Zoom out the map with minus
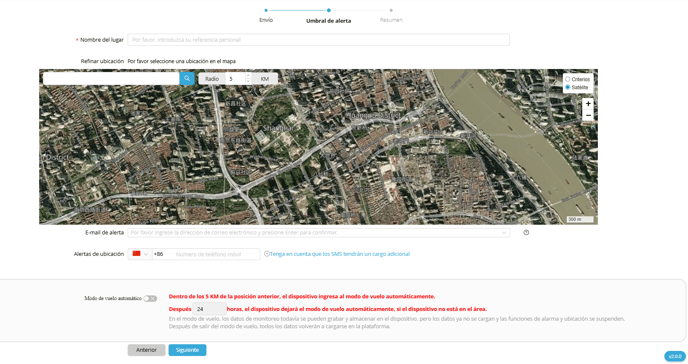The image size is (688, 364). (x=588, y=116)
